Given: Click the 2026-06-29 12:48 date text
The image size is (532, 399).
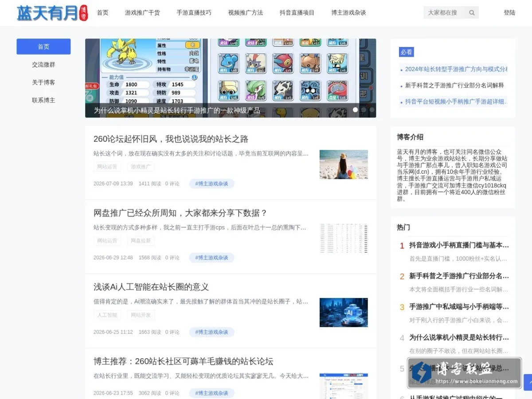Looking at the screenshot, I should pyautogui.click(x=113, y=258).
